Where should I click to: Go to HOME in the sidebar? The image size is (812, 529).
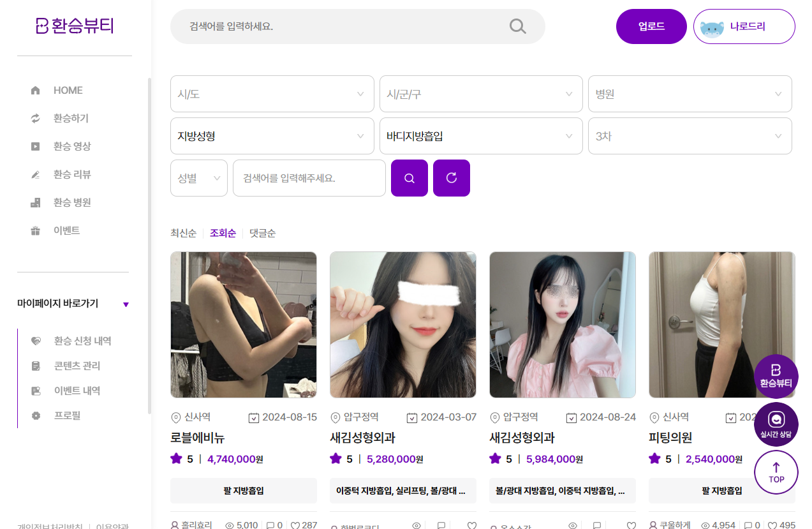pyautogui.click(x=68, y=91)
